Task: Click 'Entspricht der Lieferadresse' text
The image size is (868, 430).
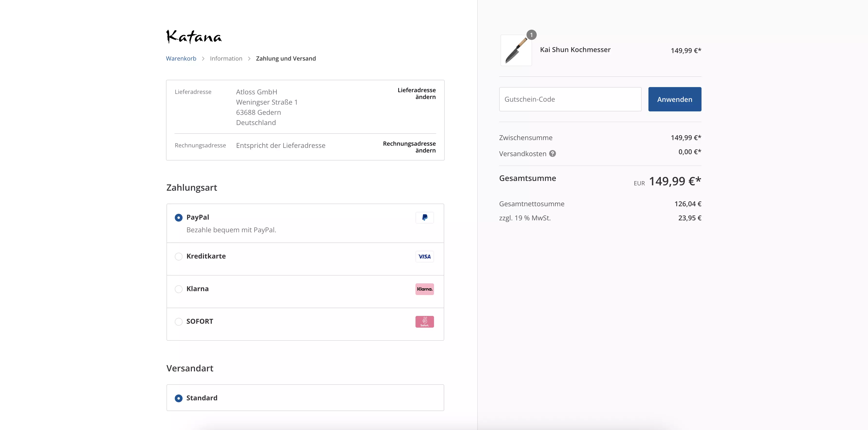Action: [x=281, y=145]
